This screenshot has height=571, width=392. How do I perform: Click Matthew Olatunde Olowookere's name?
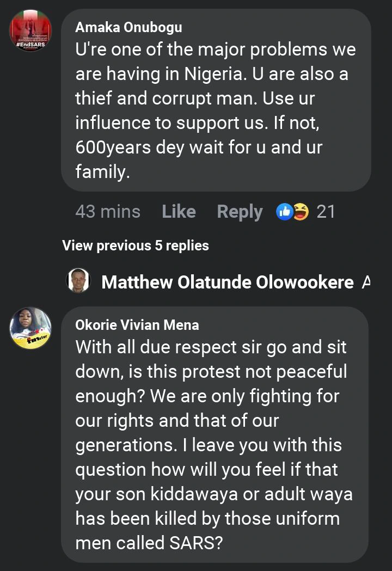(228, 282)
